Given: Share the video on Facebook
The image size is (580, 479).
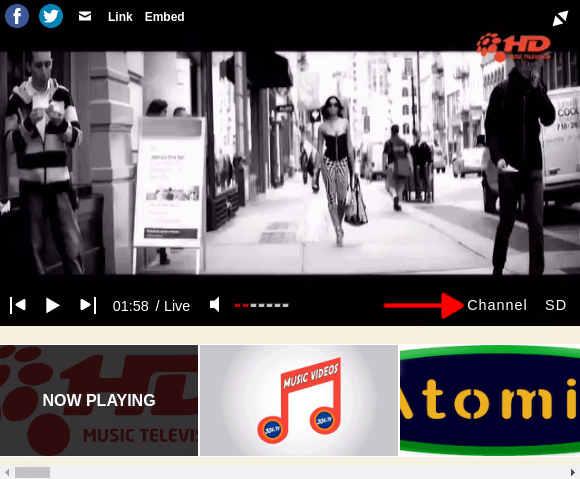Looking at the screenshot, I should click(17, 16).
